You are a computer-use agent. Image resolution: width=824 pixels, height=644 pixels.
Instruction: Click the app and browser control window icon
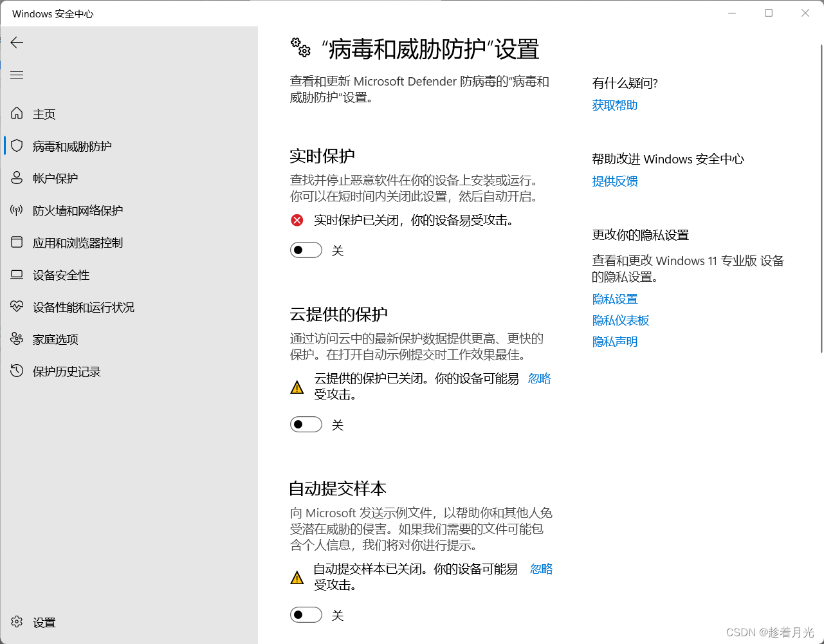point(17,243)
